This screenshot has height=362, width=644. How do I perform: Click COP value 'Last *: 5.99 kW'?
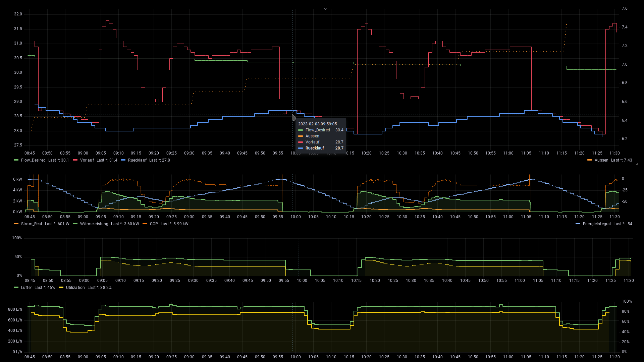point(174,224)
